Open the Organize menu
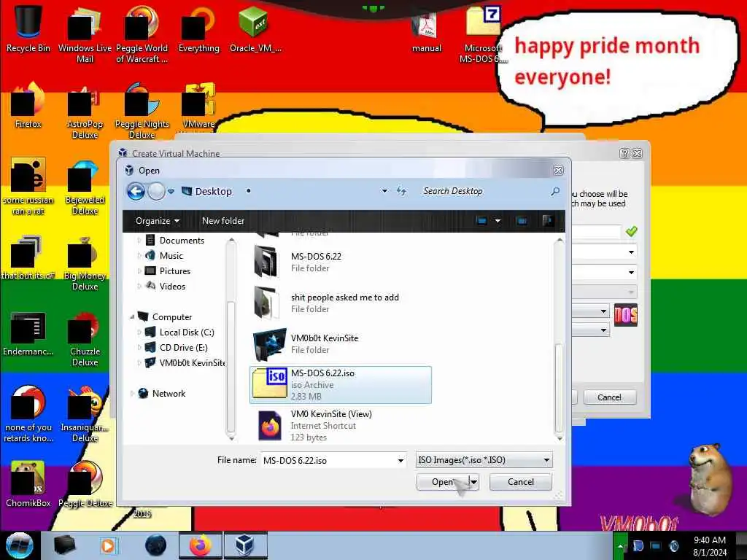 (158, 221)
